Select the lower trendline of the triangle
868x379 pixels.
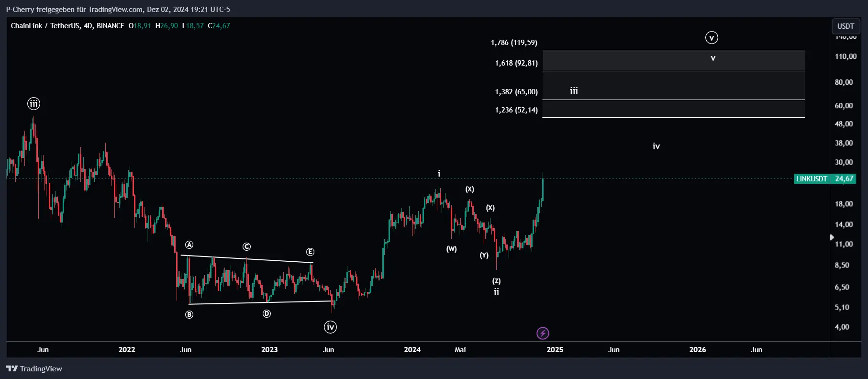pos(261,302)
